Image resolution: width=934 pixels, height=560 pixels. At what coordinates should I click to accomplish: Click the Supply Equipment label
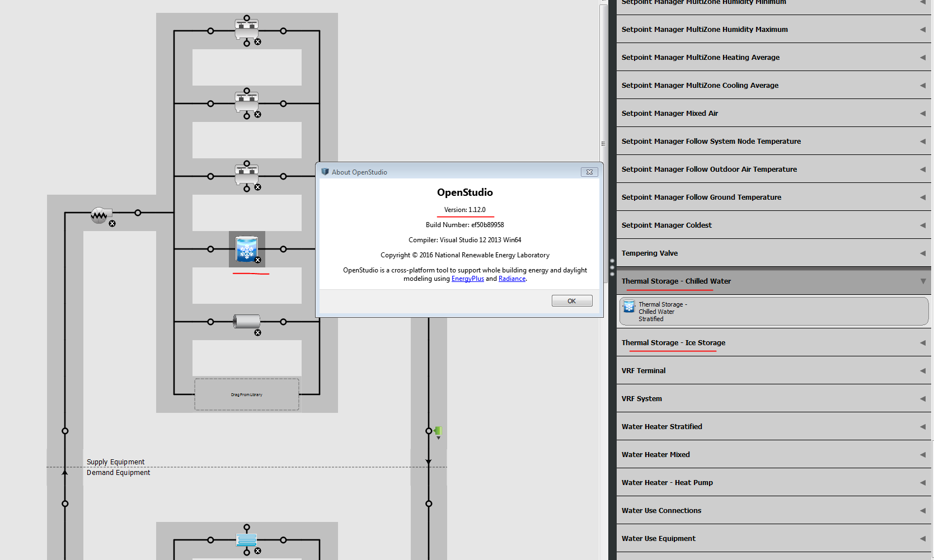115,462
